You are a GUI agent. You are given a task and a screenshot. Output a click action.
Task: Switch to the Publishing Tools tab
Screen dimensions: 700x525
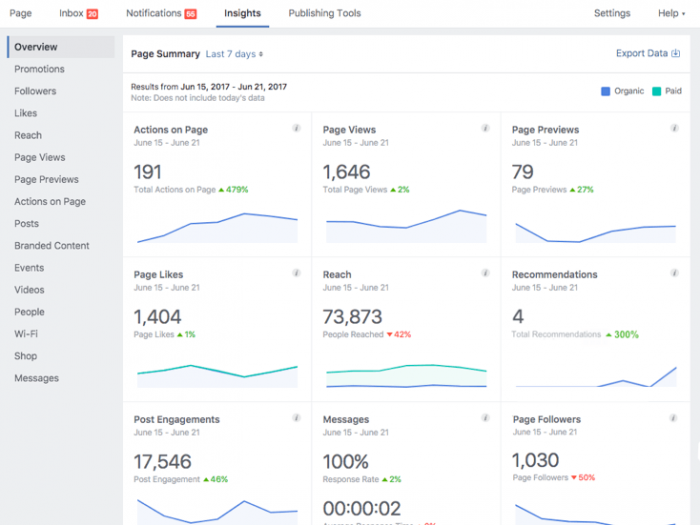pos(324,14)
